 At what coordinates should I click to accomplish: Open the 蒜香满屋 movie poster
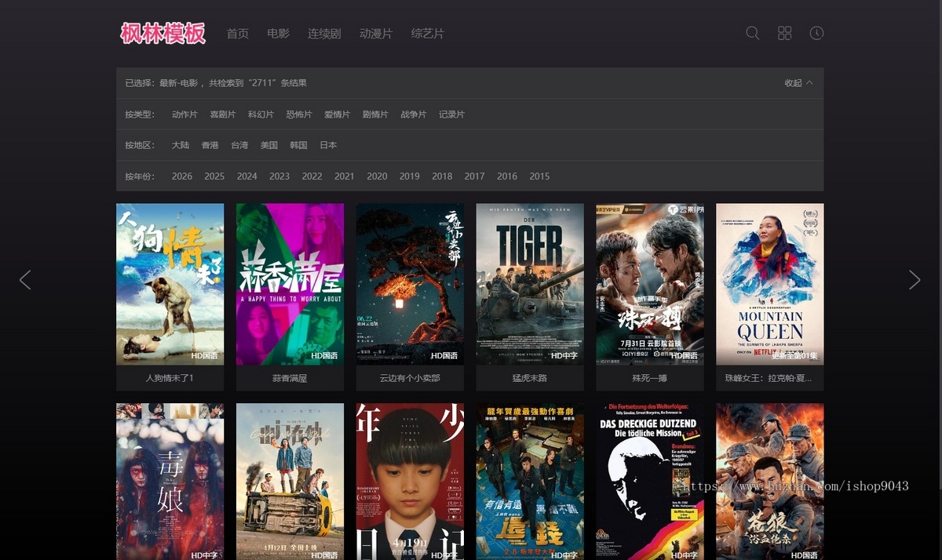point(290,284)
